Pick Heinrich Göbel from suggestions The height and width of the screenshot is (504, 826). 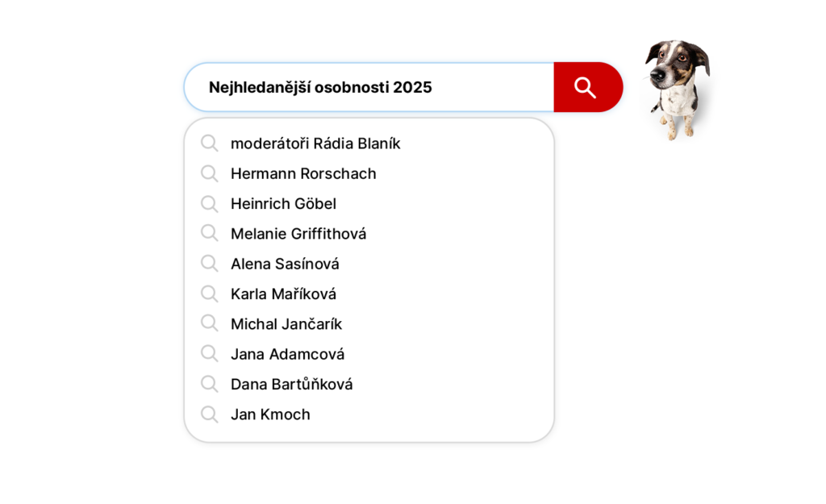click(x=283, y=204)
